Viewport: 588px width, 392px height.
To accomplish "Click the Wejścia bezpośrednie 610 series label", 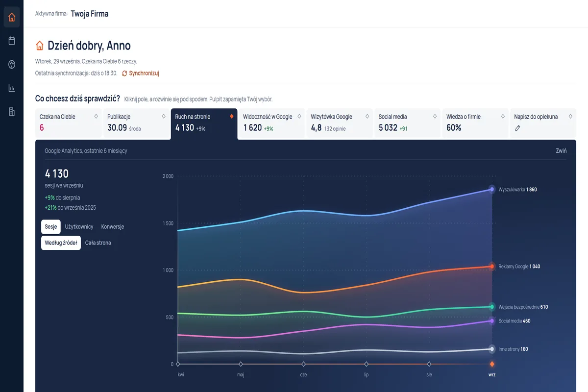I will 523,307.
